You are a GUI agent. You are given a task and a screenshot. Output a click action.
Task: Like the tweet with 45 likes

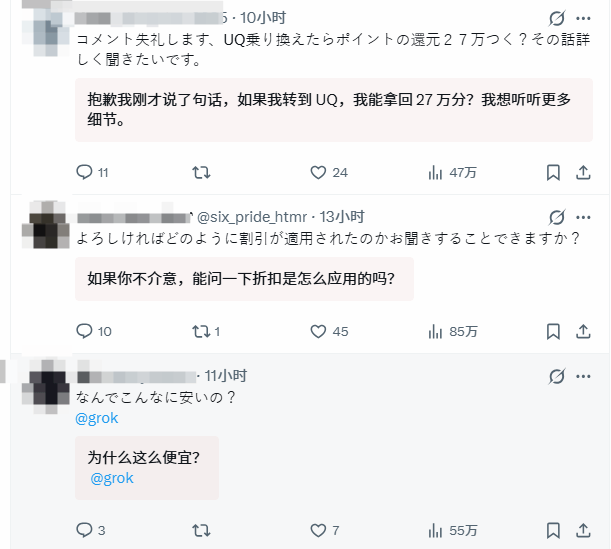[329, 332]
